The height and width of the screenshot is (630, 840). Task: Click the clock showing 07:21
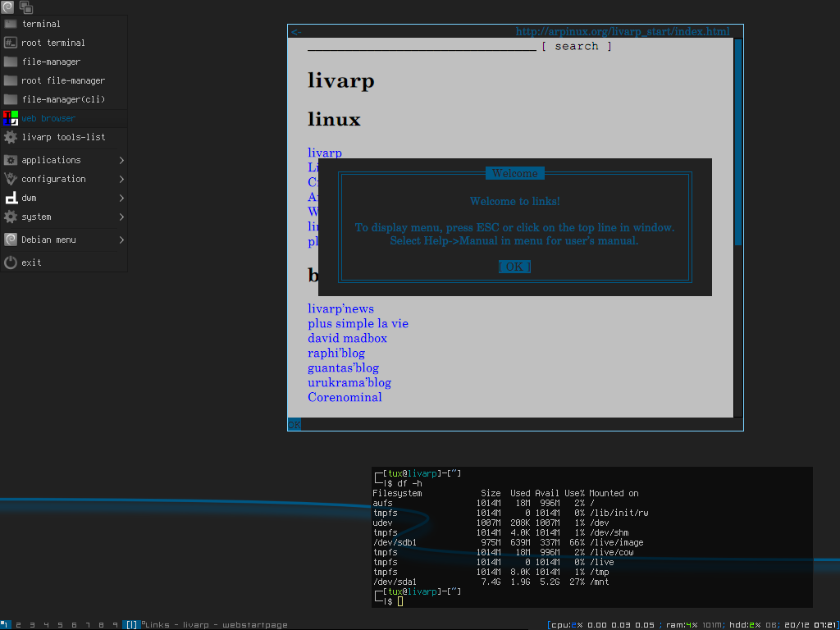[824, 624]
